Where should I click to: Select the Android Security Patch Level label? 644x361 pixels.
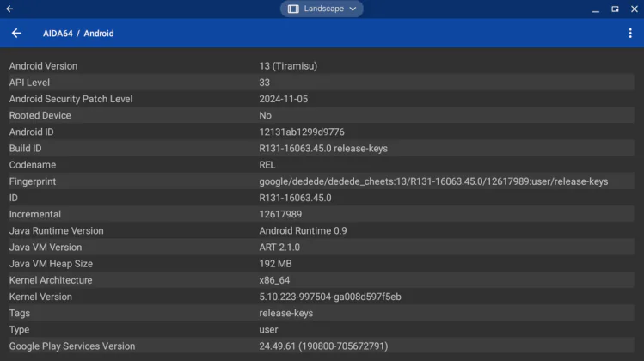coord(71,99)
